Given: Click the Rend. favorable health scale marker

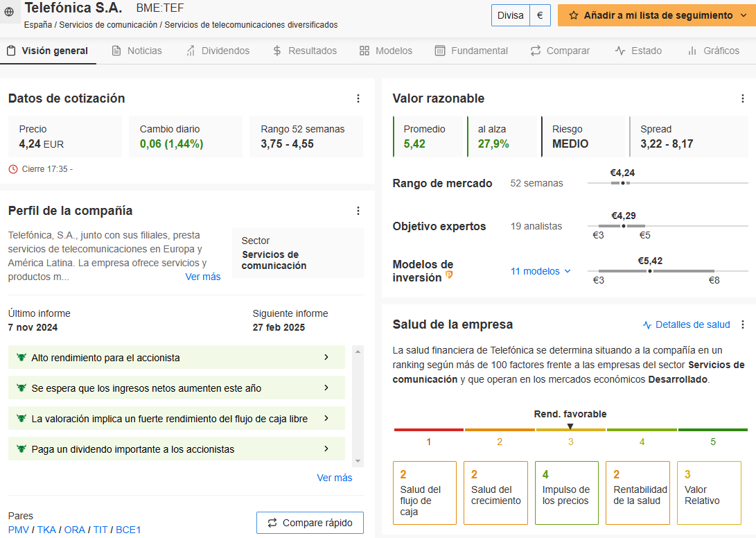Looking at the screenshot, I should pyautogui.click(x=570, y=426).
